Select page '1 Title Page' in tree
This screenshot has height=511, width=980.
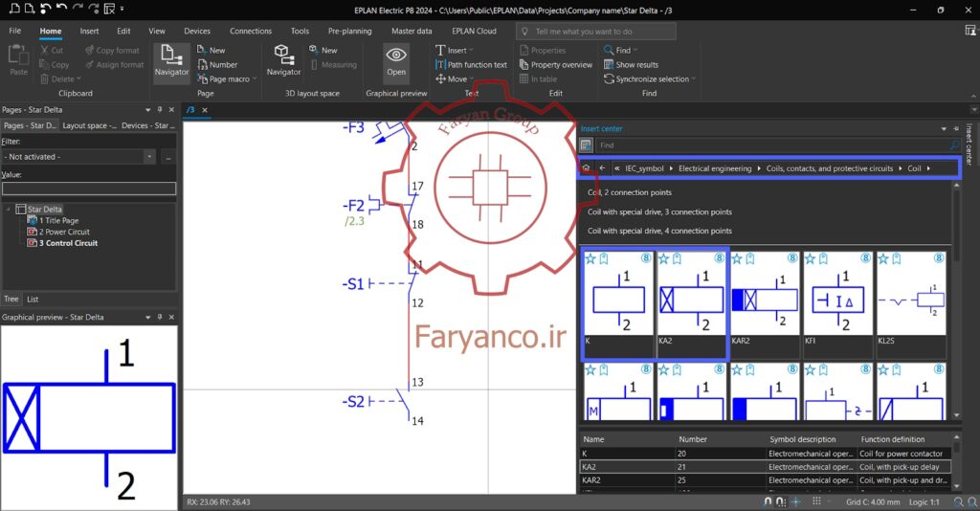click(x=58, y=220)
